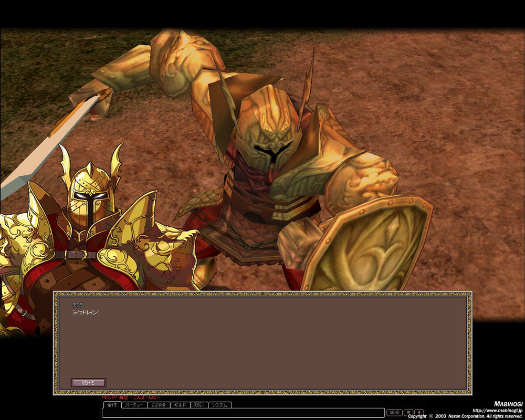Click the SEND chat button

(x=394, y=412)
